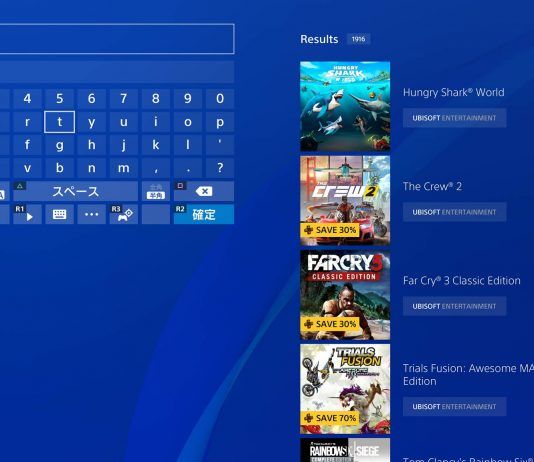Tap the number 5 key
The width and height of the screenshot is (534, 462).
pos(59,98)
